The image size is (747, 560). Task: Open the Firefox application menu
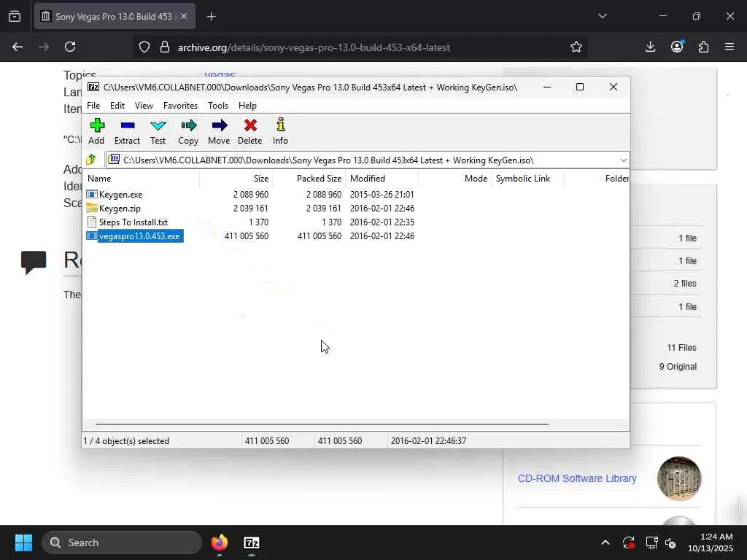point(729,47)
